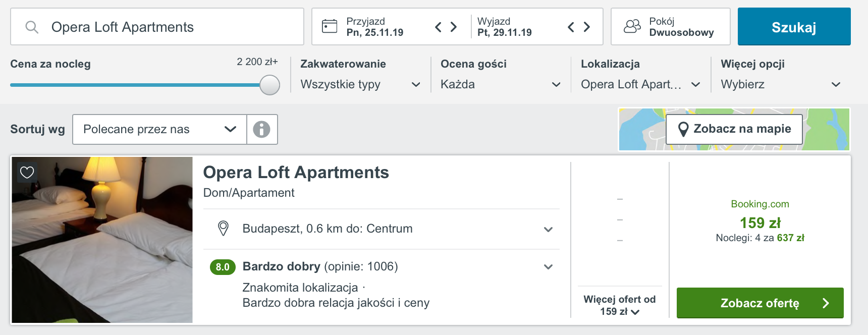Go to next departure date
The image size is (868, 335).
586,27
